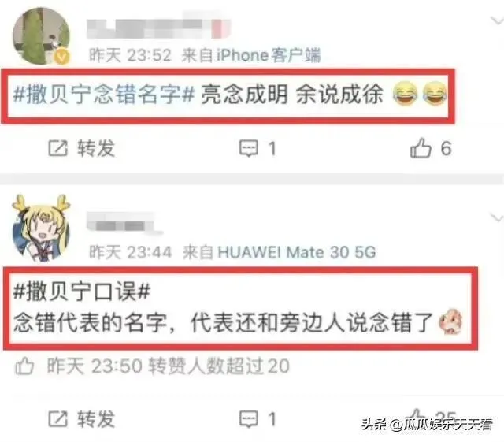Open hashtag #撒贝宁口误#
The width and height of the screenshot is (504, 442).
[82, 292]
